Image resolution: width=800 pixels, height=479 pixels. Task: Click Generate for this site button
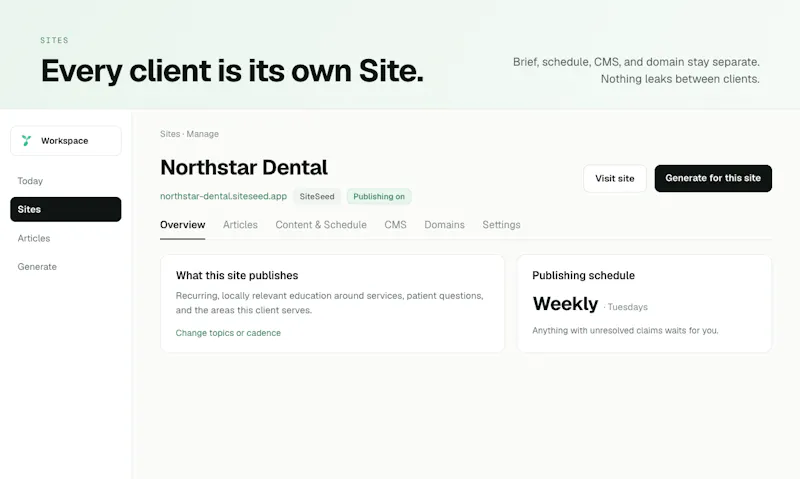pyautogui.click(x=713, y=179)
